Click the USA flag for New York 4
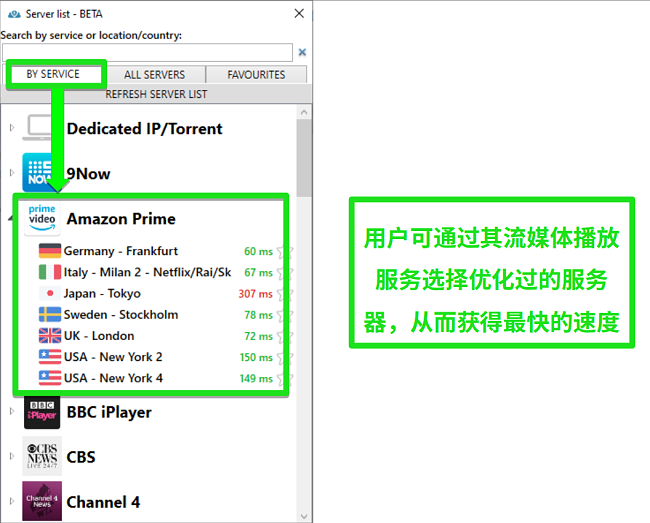Screen dimensions: 650x523 tap(50, 378)
